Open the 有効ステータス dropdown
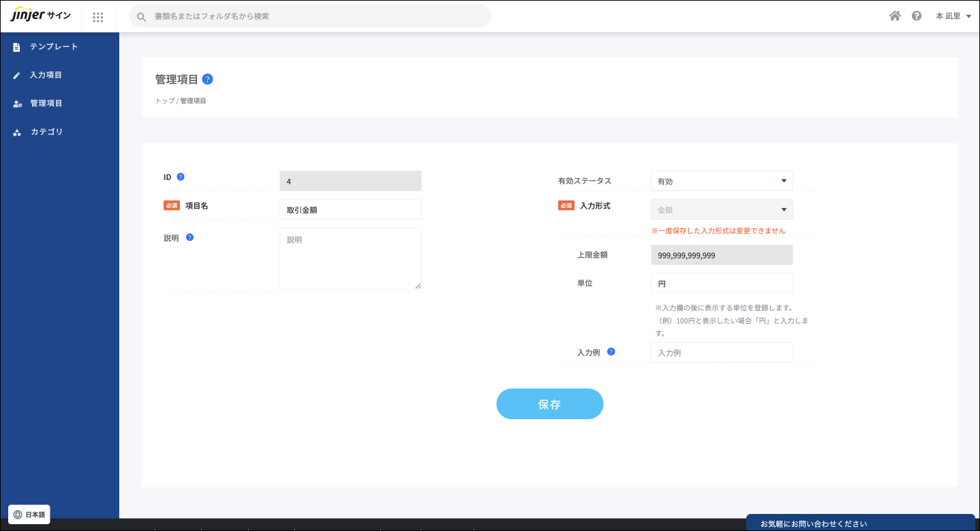 coord(722,181)
